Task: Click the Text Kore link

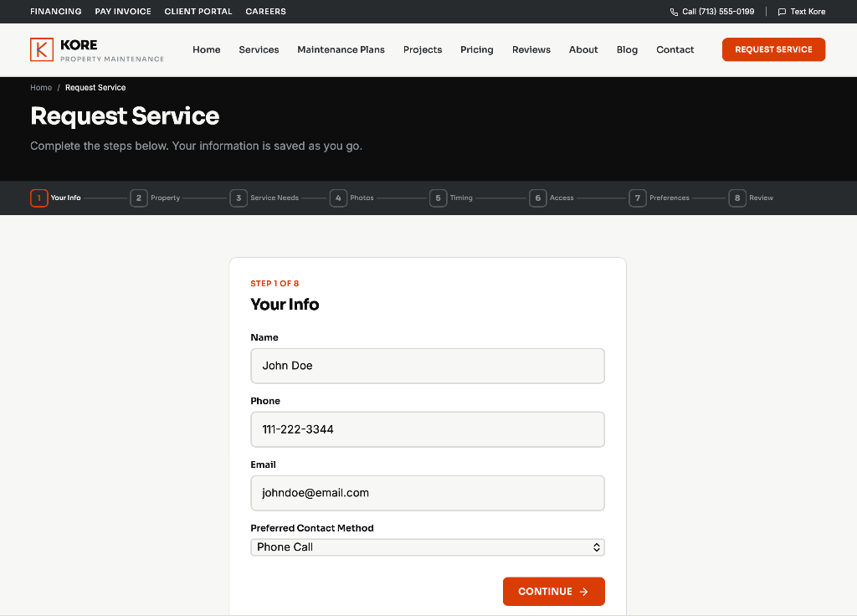Action: (x=802, y=12)
